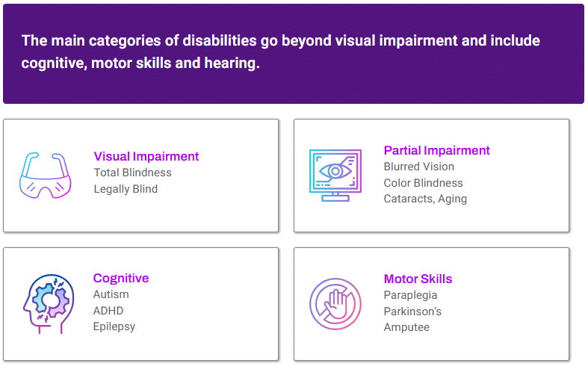
Task: Click the purple banner headline text
Action: [x=280, y=52]
